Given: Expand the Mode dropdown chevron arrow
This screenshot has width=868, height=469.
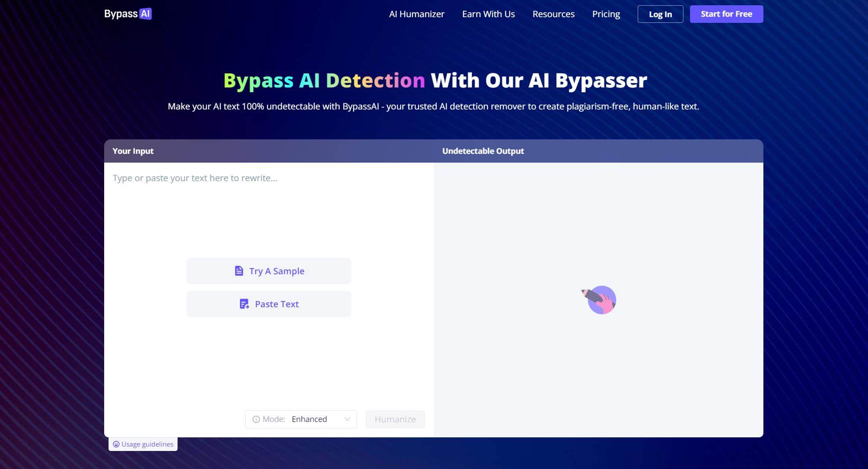Looking at the screenshot, I should pos(347,419).
